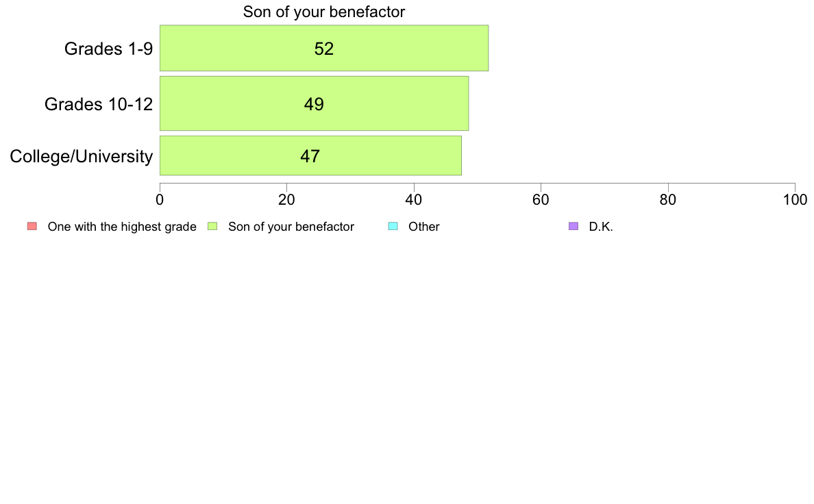Click the 80 tick on the x-axis

[668, 200]
